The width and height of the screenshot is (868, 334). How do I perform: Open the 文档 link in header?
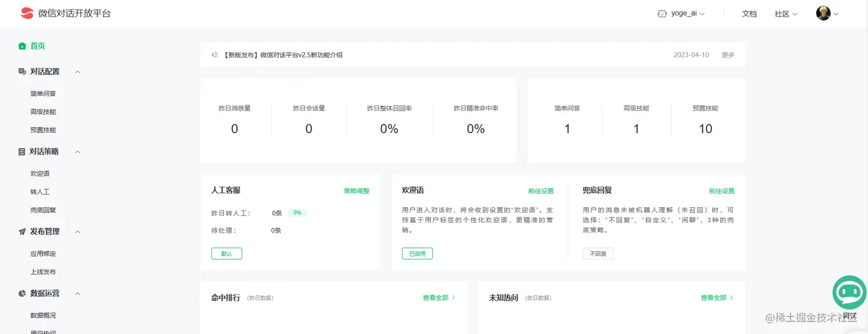tap(749, 14)
